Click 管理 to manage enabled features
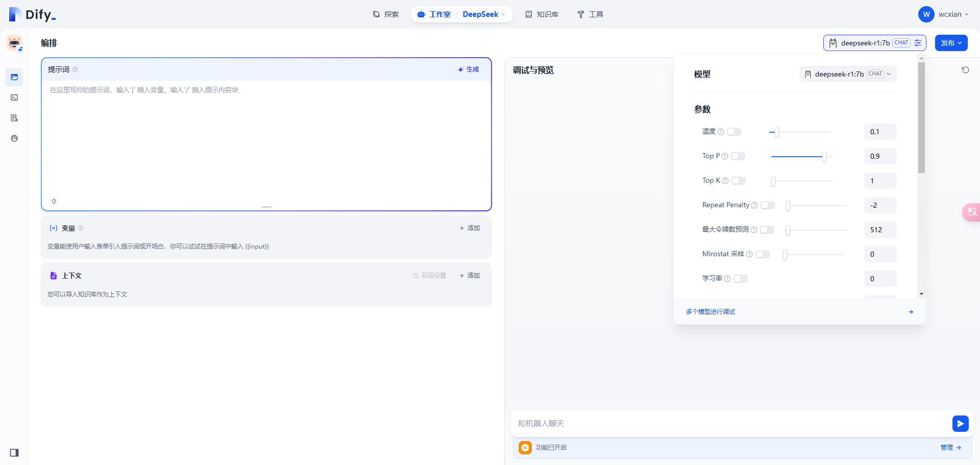This screenshot has height=465, width=980. point(951,448)
